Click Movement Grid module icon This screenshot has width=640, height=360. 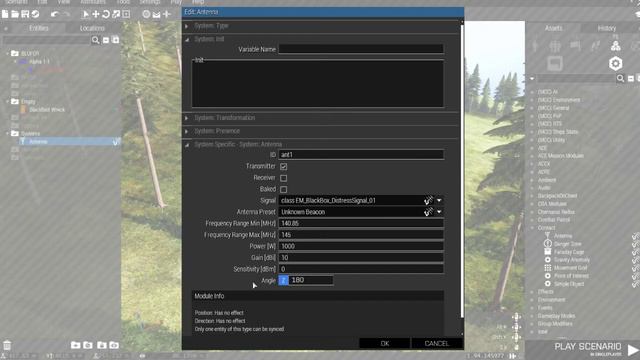pos(548,268)
